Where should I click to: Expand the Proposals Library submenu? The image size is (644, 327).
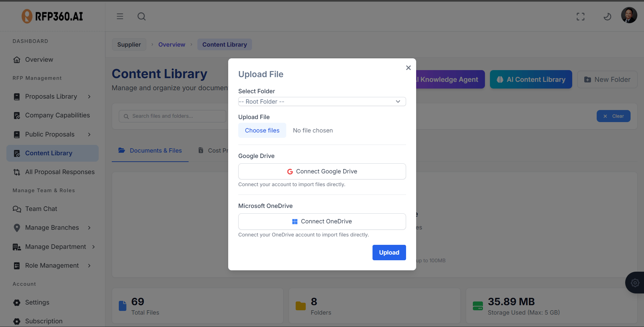(89, 97)
